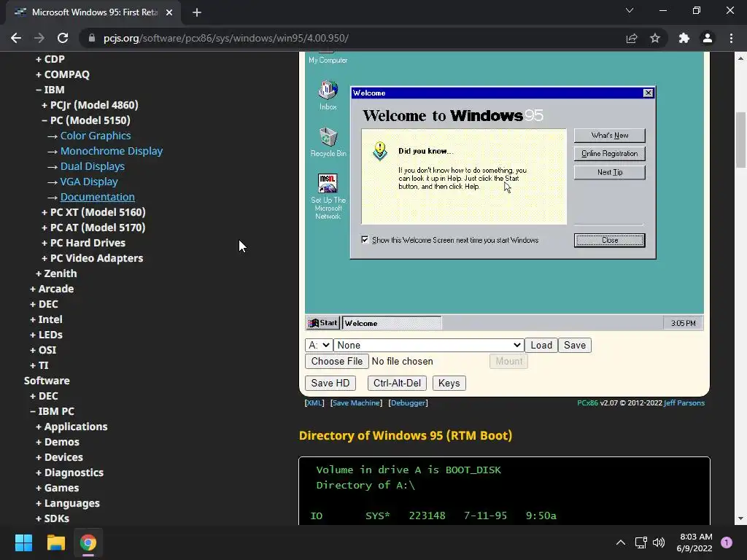Open a new browser tab
Image resolution: width=747 pixels, height=560 pixels.
[x=197, y=12]
